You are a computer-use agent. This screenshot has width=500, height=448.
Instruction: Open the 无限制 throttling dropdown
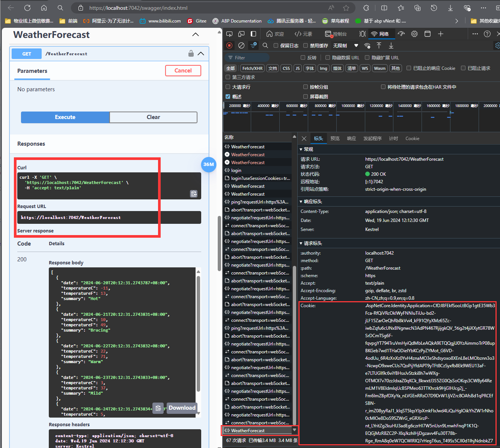(x=345, y=45)
